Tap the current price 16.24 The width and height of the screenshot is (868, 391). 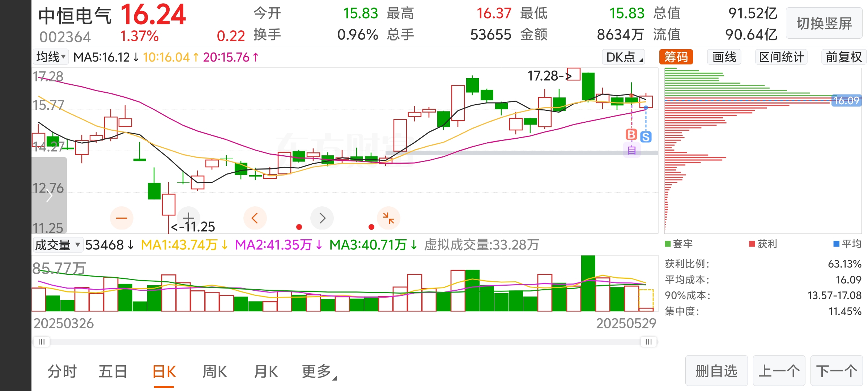[153, 14]
